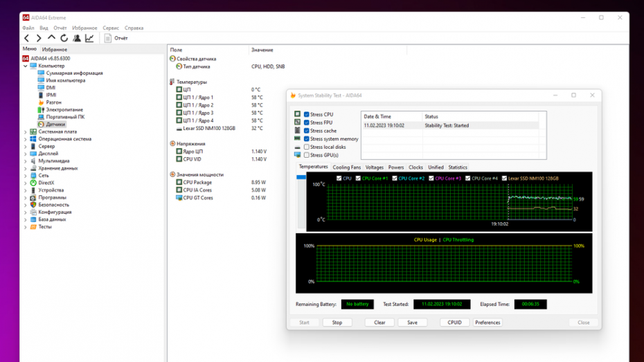Uncheck the Stress CPU checkbox
644x362 pixels.
click(x=307, y=114)
